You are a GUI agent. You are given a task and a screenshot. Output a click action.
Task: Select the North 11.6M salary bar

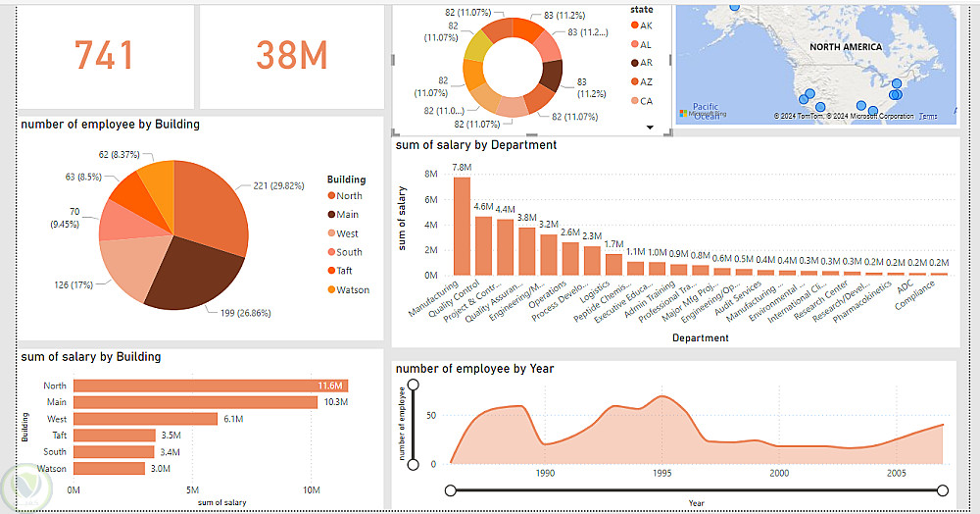211,385
